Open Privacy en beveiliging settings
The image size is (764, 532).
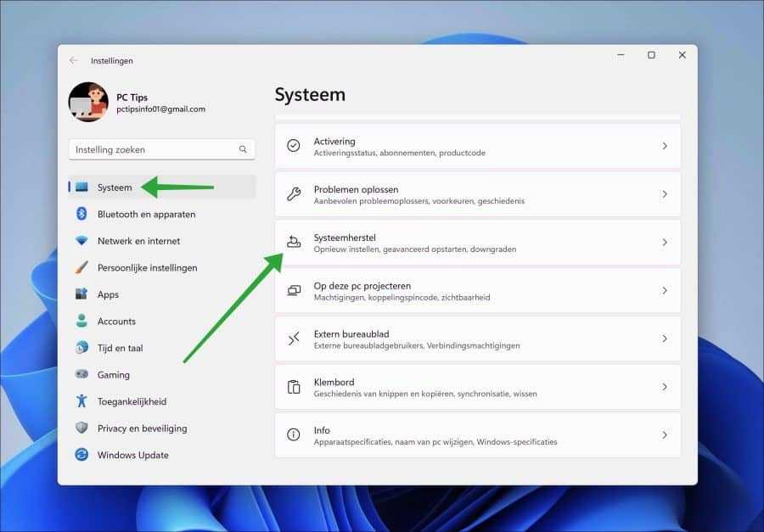pos(161,428)
